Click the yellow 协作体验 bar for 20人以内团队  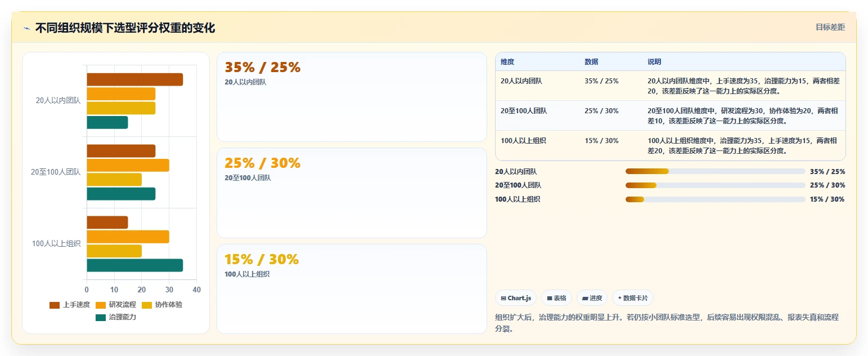(121, 108)
